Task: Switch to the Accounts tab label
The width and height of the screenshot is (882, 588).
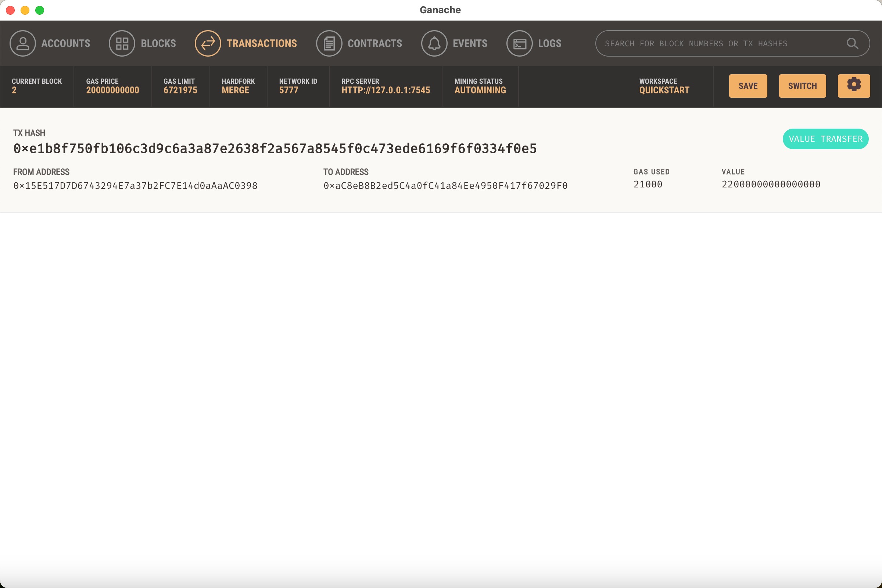Action: point(66,43)
